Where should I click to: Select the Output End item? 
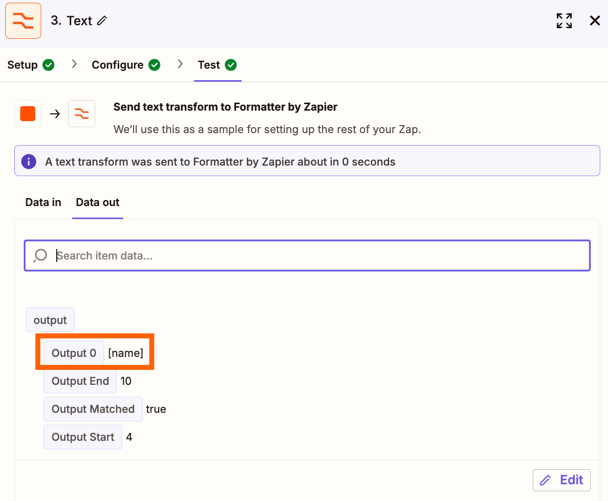click(x=80, y=381)
